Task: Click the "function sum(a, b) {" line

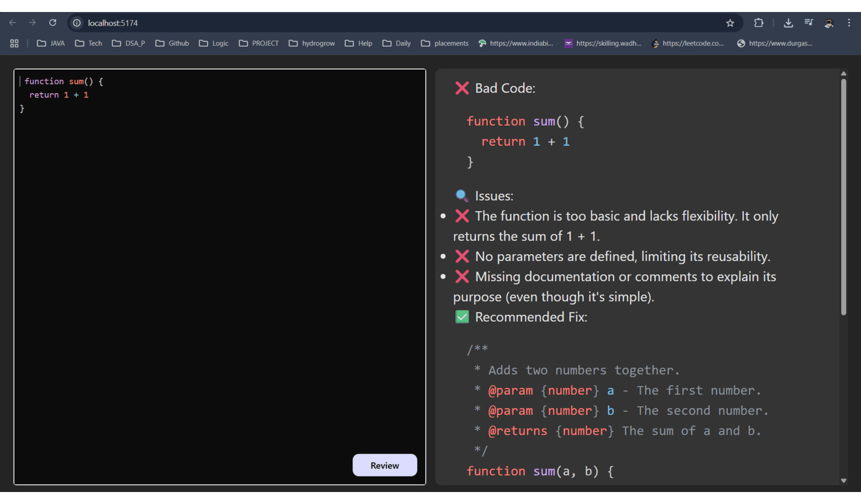Action: pos(540,471)
